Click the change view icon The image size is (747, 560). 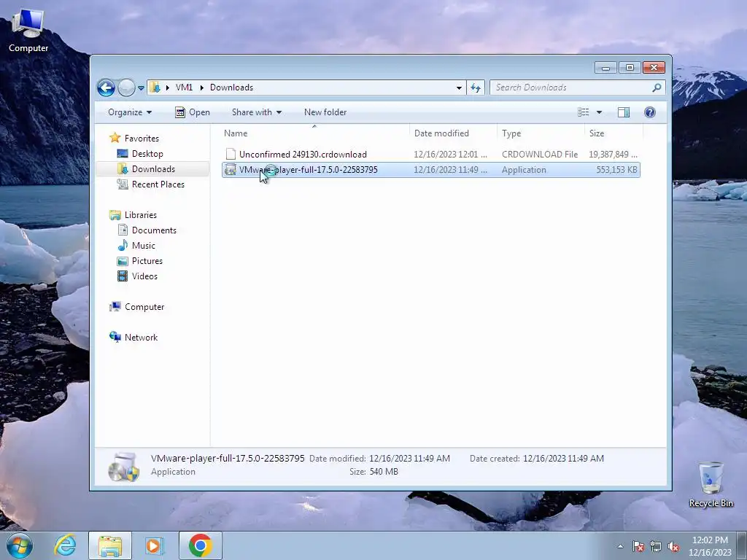[x=584, y=112]
